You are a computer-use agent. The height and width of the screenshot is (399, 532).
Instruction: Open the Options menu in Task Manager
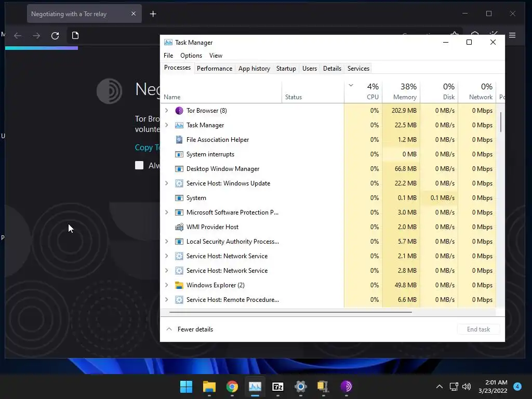pos(191,56)
